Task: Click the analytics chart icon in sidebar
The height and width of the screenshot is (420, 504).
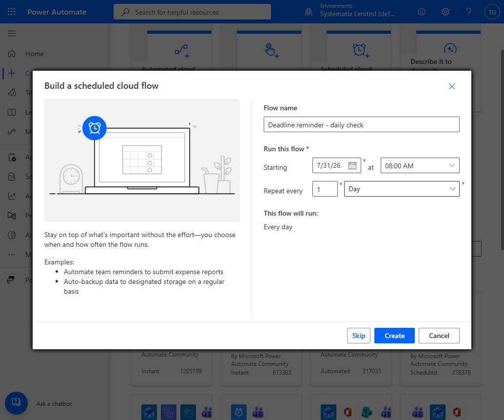Action: coord(12,196)
